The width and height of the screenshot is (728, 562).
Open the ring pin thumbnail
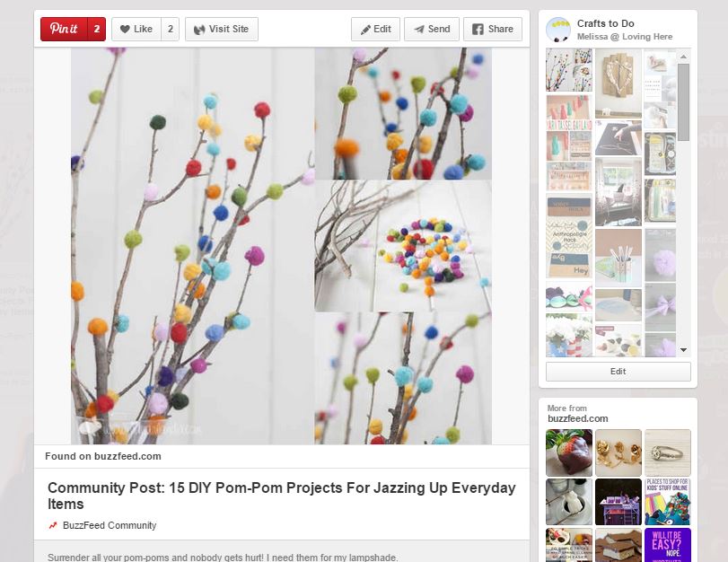point(668,452)
